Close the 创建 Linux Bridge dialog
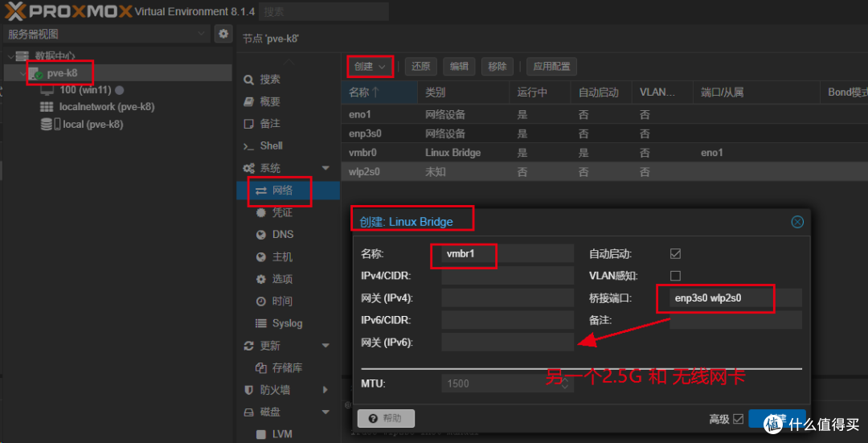The width and height of the screenshot is (868, 443). point(797,222)
